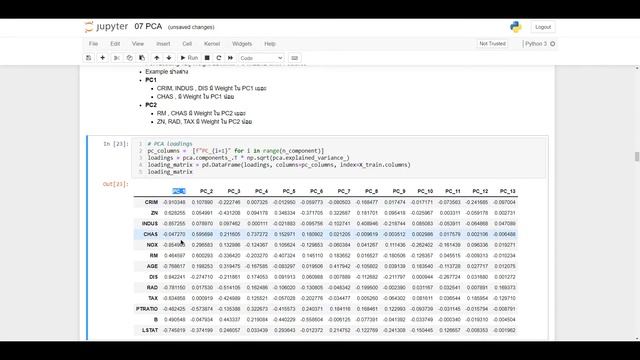
Task: Click the PC1 bullet heading
Action: click(151, 80)
